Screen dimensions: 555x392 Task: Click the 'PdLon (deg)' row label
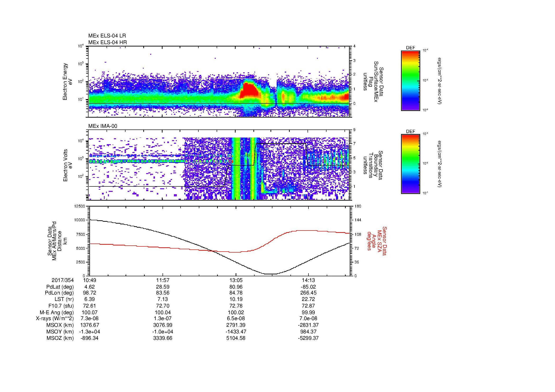coord(60,293)
